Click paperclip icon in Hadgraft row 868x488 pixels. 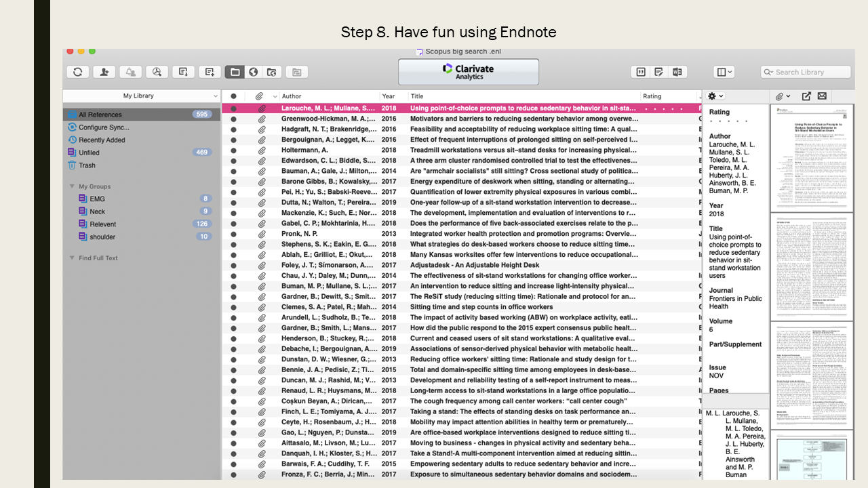(x=262, y=129)
